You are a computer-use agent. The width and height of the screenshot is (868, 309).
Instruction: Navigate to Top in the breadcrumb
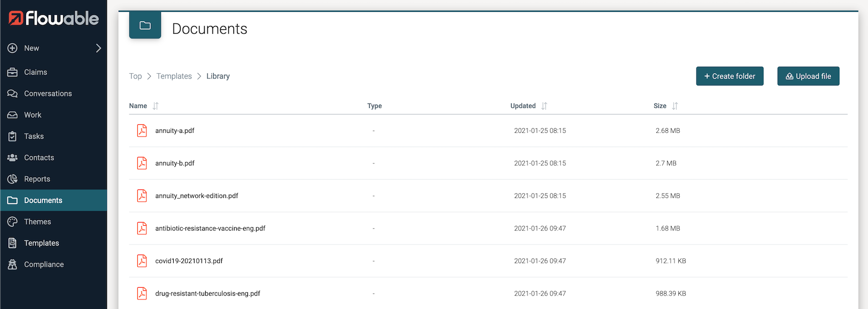135,76
